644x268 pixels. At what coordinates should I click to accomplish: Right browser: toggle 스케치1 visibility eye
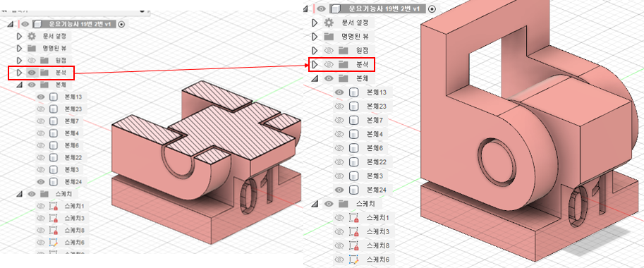click(339, 217)
